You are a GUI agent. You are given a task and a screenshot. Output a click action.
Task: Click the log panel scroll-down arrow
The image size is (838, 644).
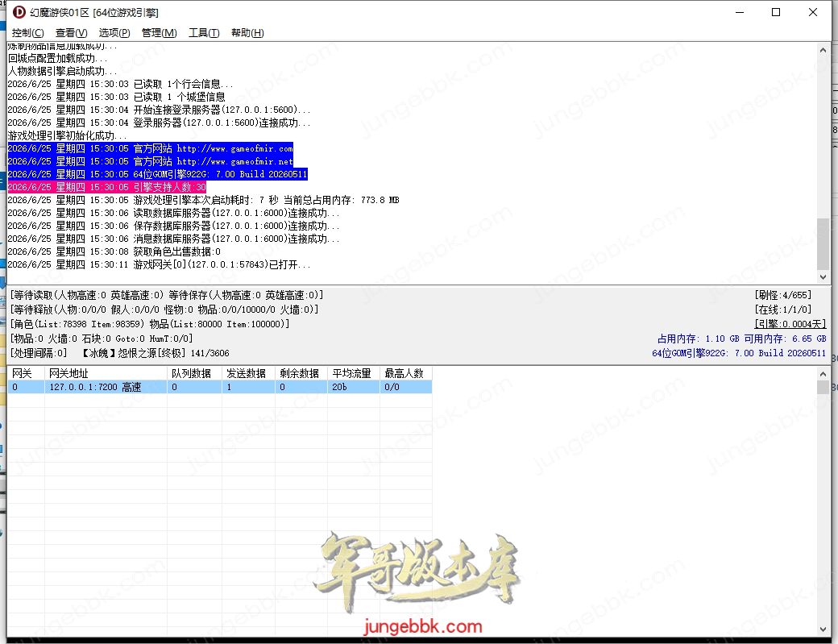(x=823, y=276)
